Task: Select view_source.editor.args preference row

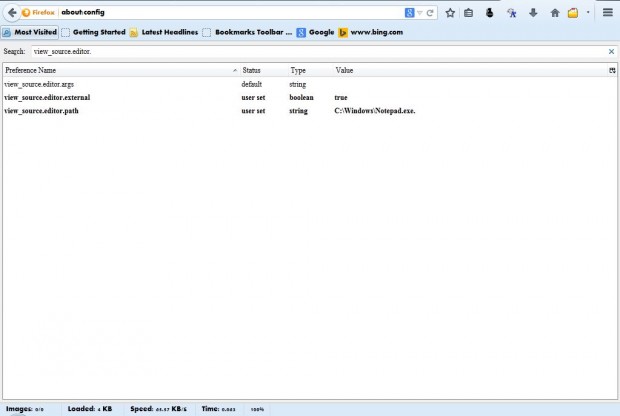Action: (x=310, y=84)
